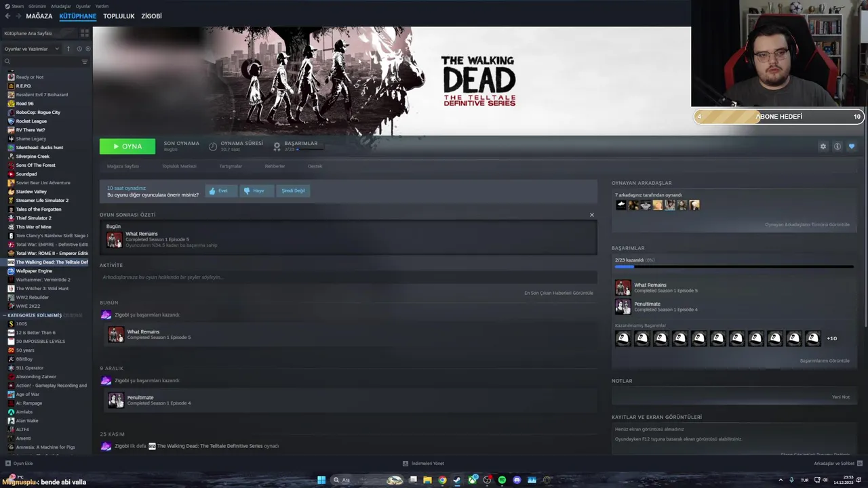This screenshot has height=488, width=868.
Task: Switch to the TOPLULUK tab
Action: pyautogui.click(x=119, y=16)
